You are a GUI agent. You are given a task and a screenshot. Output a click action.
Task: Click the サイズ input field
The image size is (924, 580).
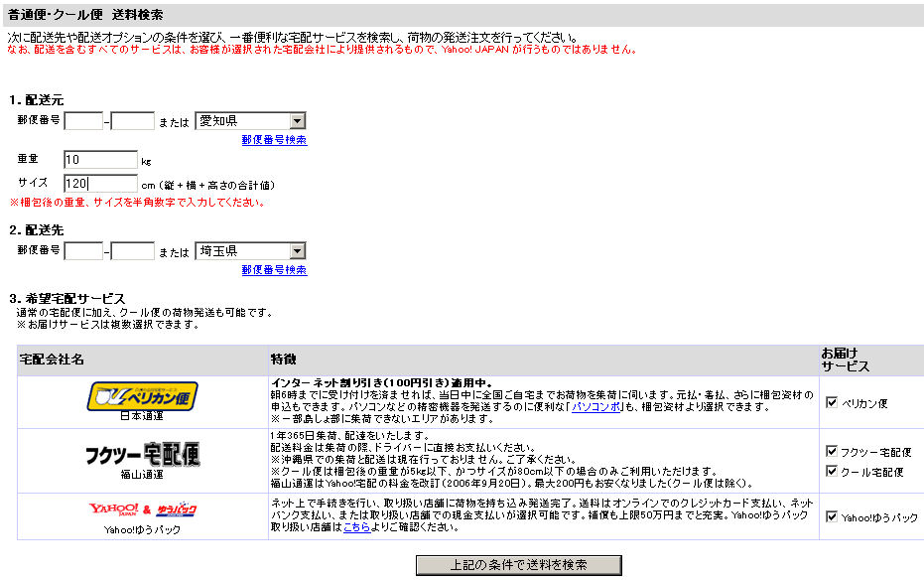click(100, 184)
